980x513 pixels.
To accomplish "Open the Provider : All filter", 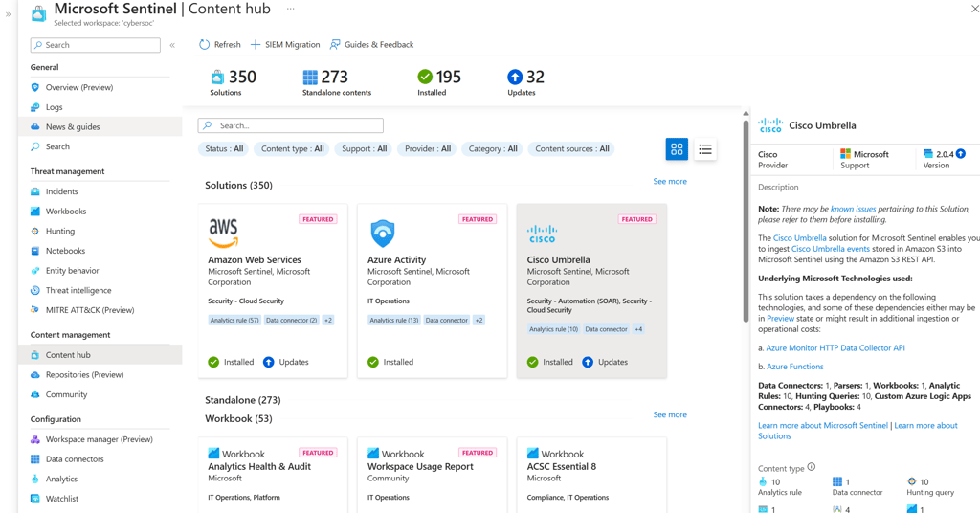I will (427, 148).
